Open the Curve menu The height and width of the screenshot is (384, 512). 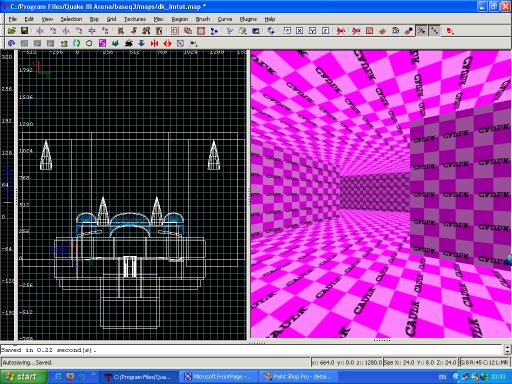225,19
